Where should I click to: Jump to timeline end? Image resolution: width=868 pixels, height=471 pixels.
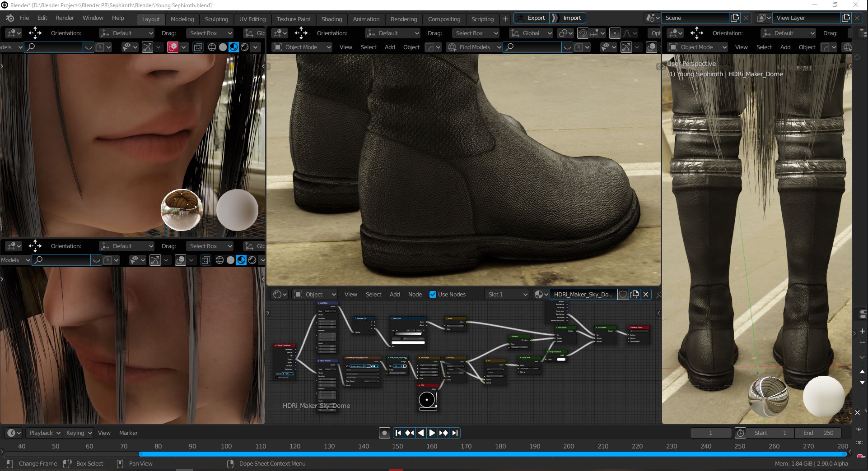(x=455, y=433)
